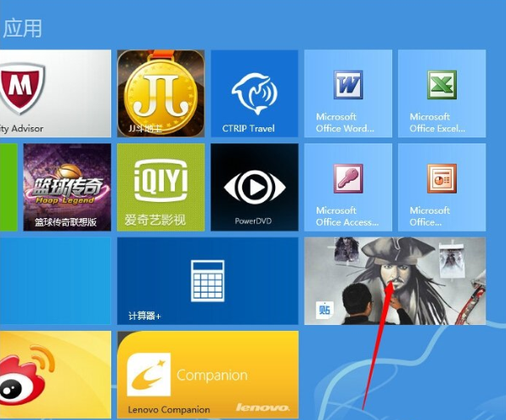506x420 pixels.
Task: Launch the PowerDVD eye tile
Action: click(x=255, y=188)
